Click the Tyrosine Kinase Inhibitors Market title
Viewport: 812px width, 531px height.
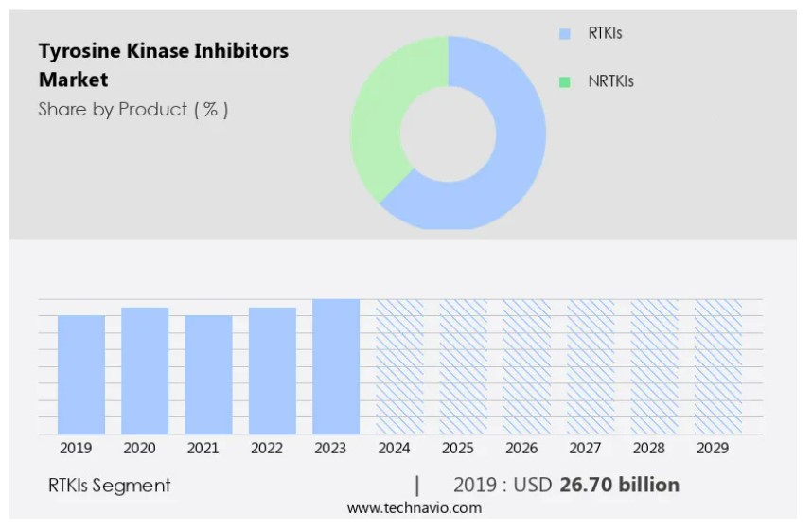pos(163,65)
